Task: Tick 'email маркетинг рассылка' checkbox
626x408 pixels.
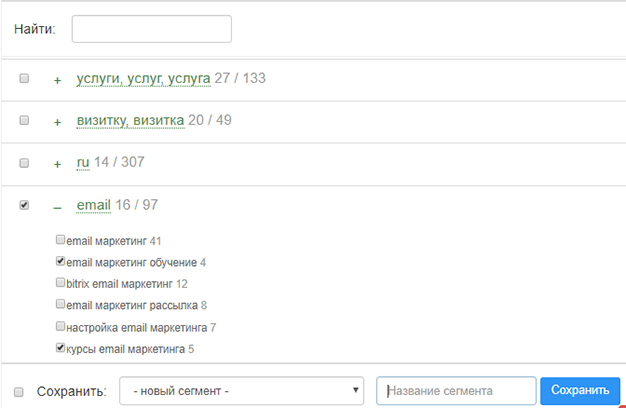Action: tap(60, 304)
